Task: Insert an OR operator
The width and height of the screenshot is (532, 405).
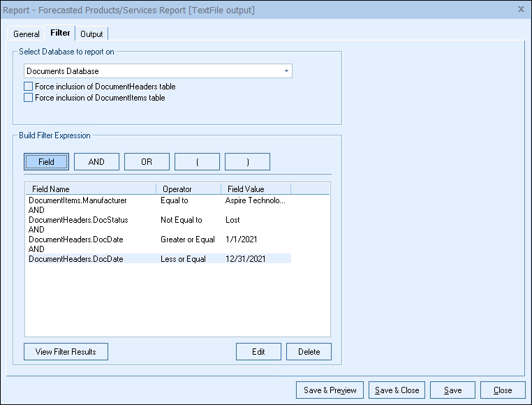Action: pyautogui.click(x=147, y=162)
